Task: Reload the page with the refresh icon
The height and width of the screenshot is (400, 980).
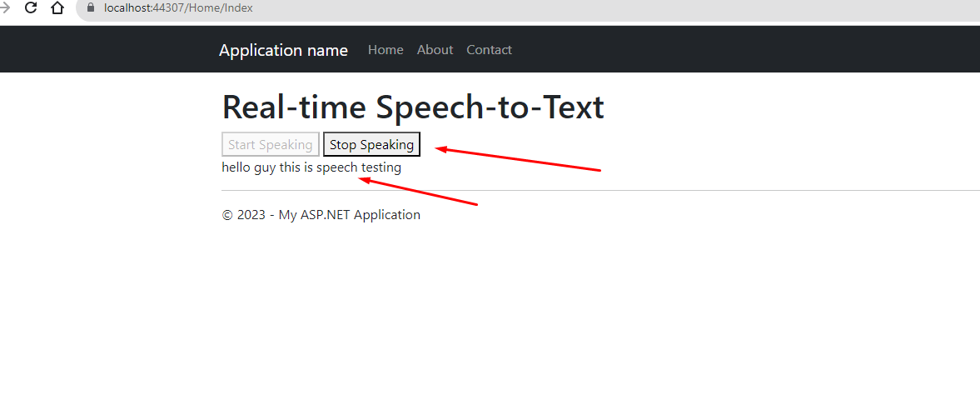Action: point(31,8)
